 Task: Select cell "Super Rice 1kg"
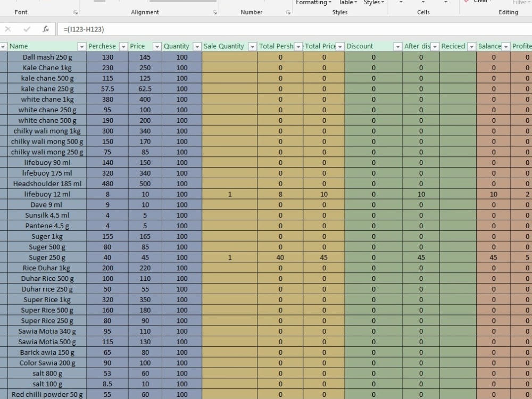tap(47, 300)
